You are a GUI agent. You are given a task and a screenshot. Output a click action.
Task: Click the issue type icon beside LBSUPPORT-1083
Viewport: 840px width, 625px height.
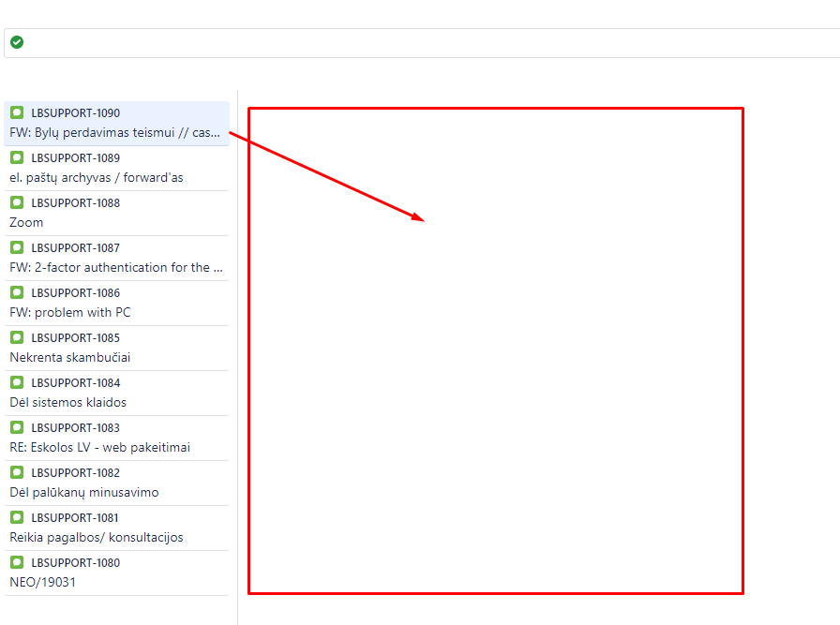point(16,427)
